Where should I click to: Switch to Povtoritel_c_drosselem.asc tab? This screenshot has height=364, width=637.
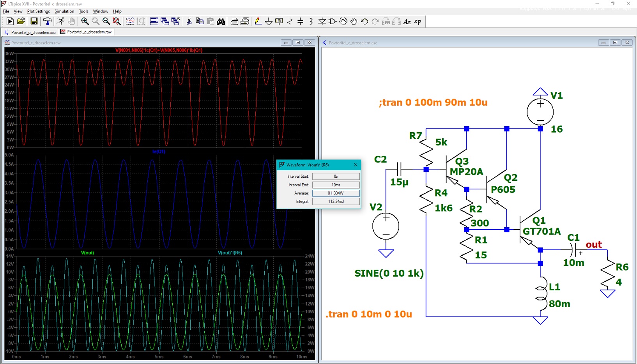coord(30,32)
